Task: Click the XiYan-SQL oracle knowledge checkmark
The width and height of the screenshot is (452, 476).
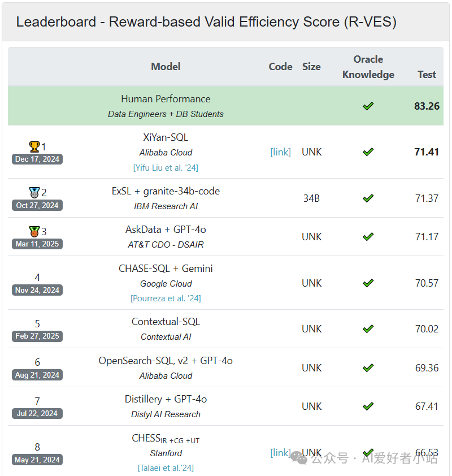Action: tap(368, 152)
